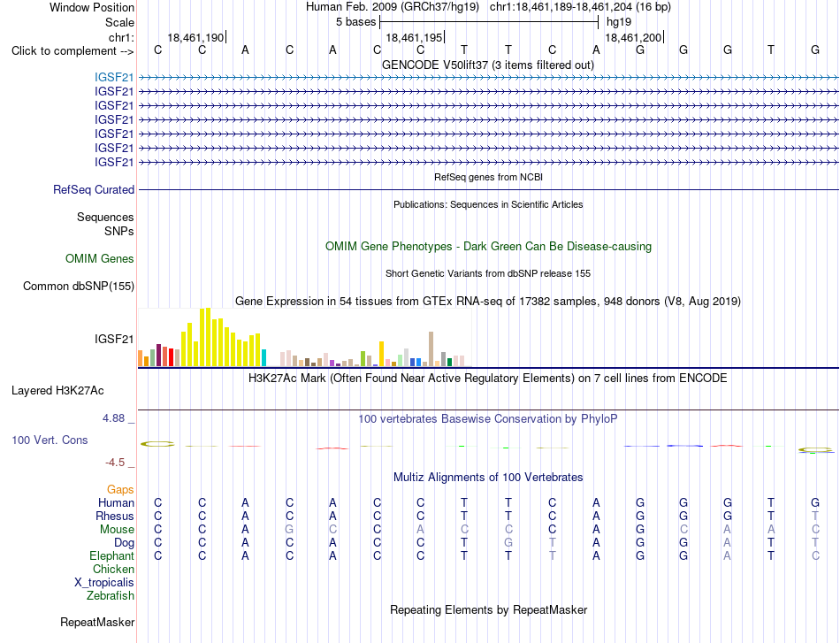This screenshot has width=840, height=643.
Task: Click the chr1:18,461,189-18,461,204 window position text
Action: coord(580,7)
